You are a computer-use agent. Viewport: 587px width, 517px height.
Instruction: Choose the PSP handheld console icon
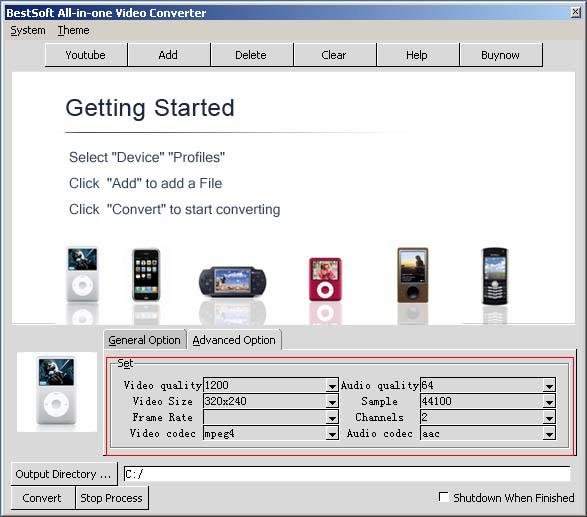click(x=232, y=282)
